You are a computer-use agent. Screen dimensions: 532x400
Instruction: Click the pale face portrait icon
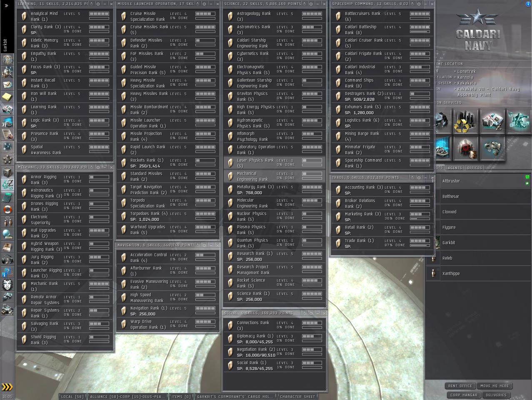point(7,285)
